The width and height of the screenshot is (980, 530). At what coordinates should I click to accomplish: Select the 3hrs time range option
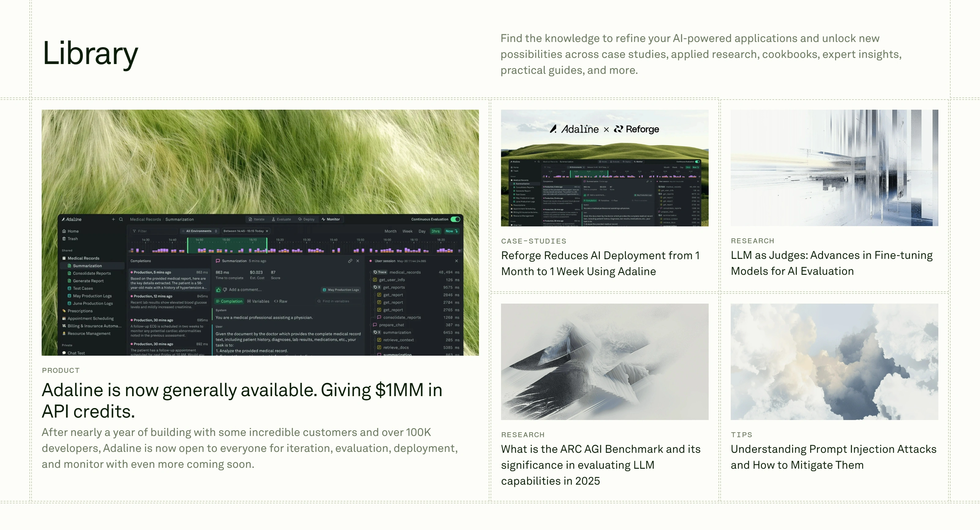point(435,231)
